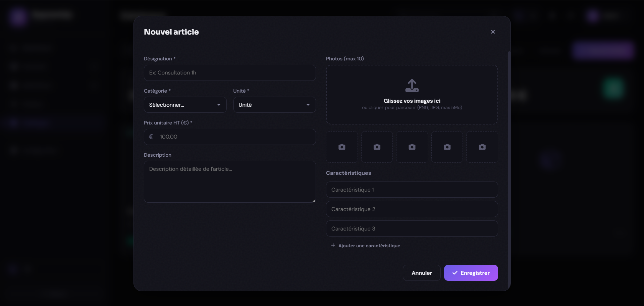Viewport: 644px width, 306px height.
Task: Focus the Caractéristique 1 field
Action: [x=412, y=190]
